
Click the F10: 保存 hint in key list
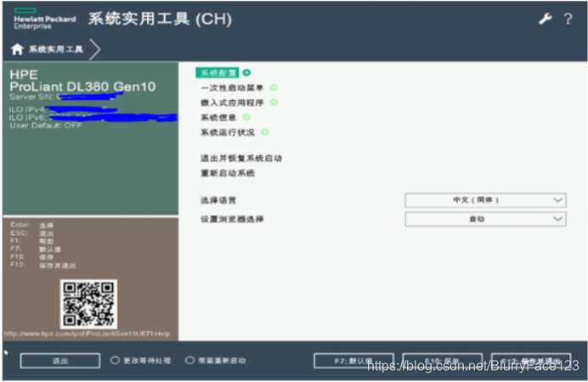[x=32, y=257]
